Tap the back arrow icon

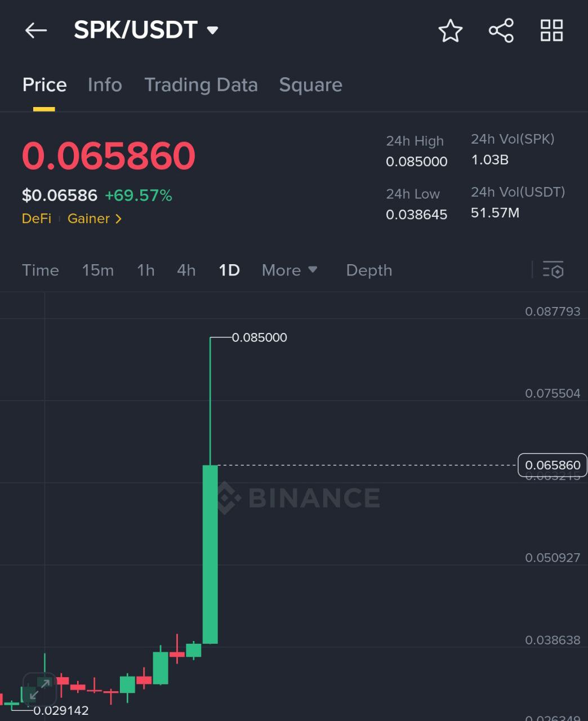coord(36,30)
